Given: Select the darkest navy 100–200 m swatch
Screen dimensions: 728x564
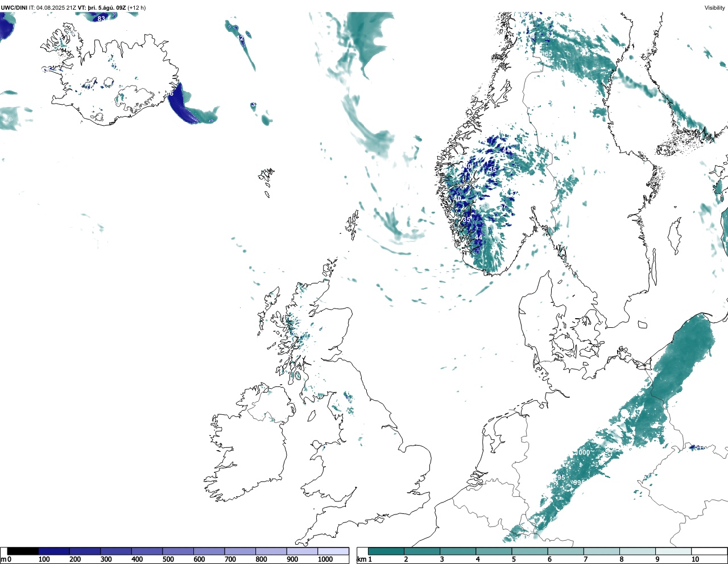Looking at the screenshot, I should pos(54,551).
